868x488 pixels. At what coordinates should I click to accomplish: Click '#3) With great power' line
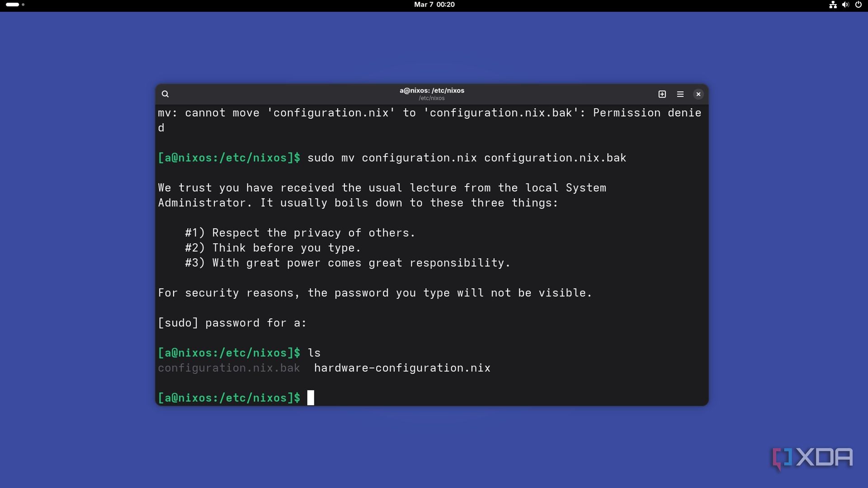click(347, 263)
